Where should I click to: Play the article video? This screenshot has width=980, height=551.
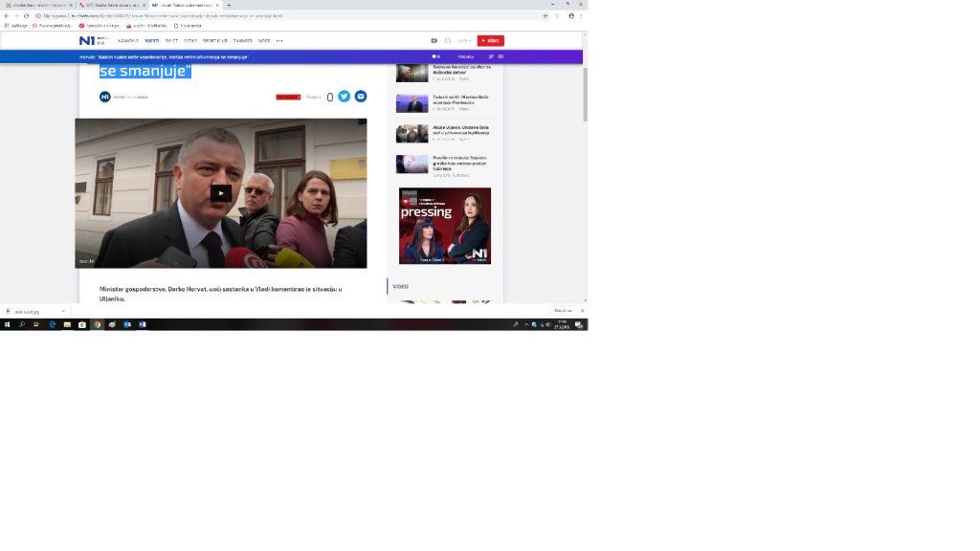click(x=221, y=193)
